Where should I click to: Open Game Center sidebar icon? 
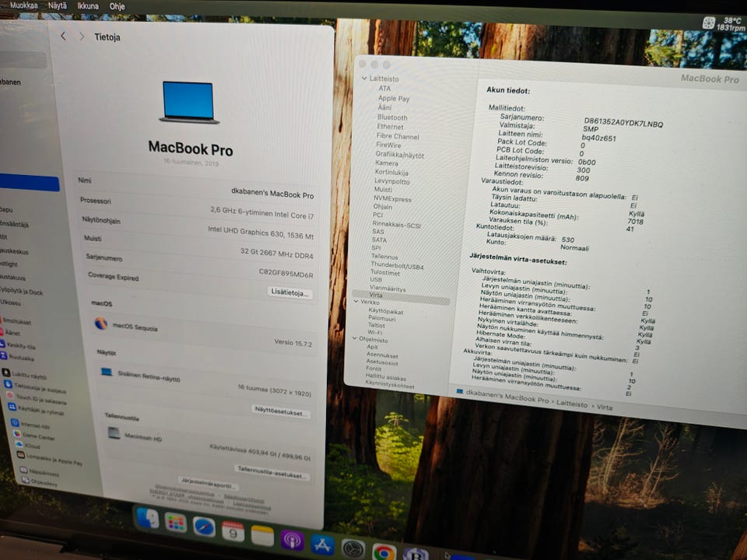[17, 433]
